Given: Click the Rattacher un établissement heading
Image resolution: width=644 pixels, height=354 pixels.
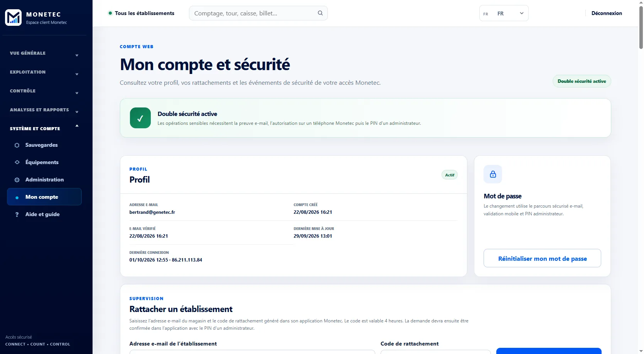Looking at the screenshot, I should pos(181,309).
